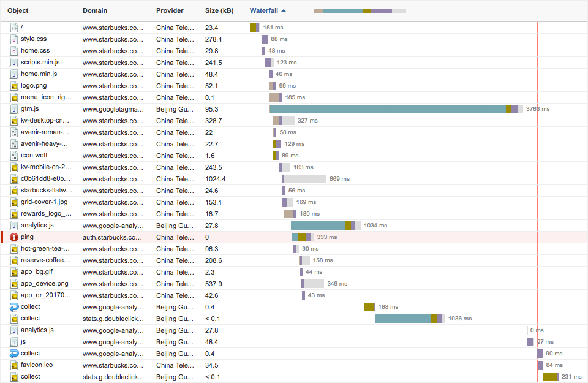588x383 pixels.
Task: Click the image file icon beside logo.png
Action: (x=14, y=86)
